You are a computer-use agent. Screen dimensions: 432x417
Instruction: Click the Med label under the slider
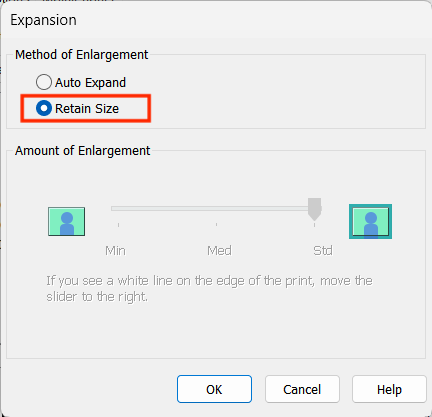point(219,251)
